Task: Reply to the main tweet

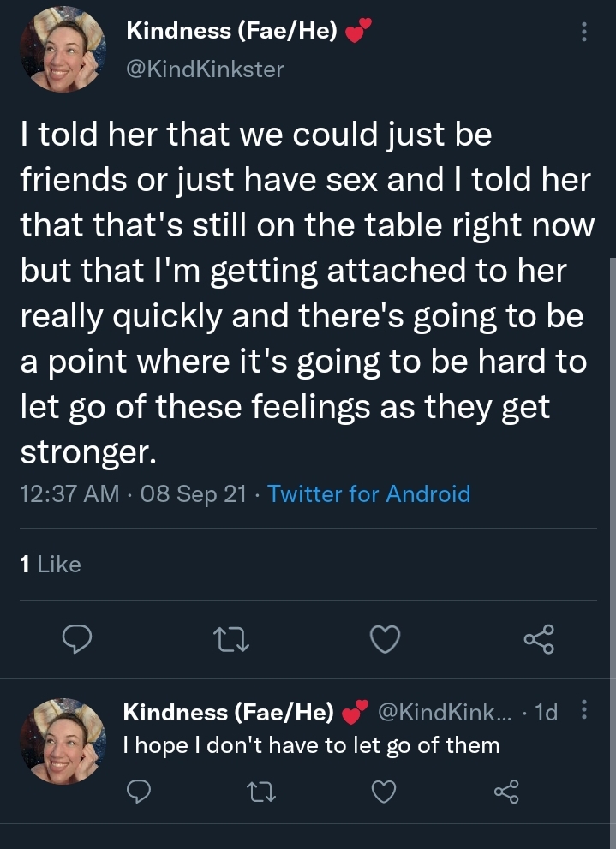Action: 77,639
